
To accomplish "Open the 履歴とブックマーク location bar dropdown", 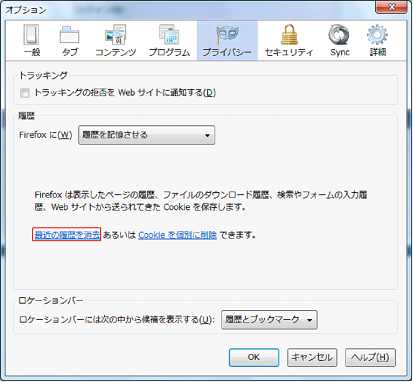I will click(269, 320).
